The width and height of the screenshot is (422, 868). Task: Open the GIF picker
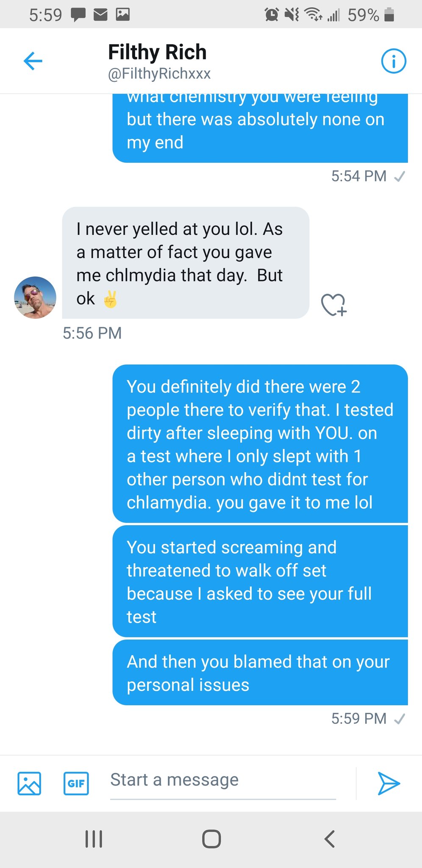click(76, 783)
